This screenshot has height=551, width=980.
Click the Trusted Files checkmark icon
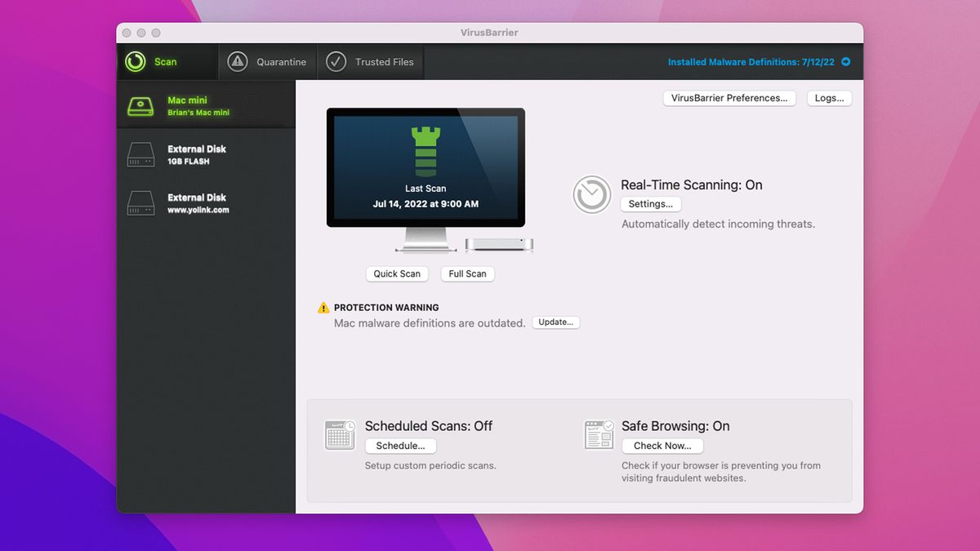335,60
